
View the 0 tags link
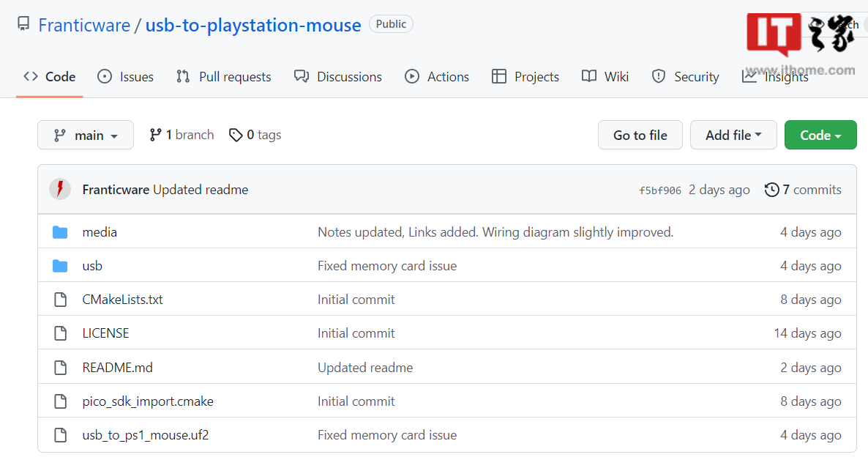coord(255,135)
